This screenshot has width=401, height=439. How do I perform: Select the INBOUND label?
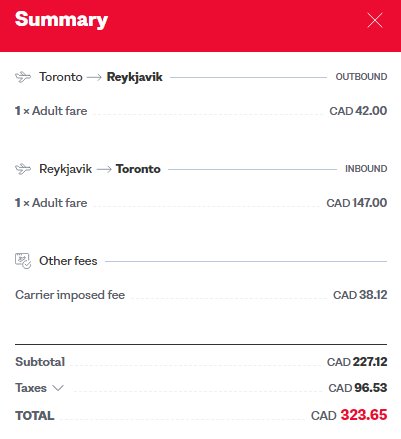coord(366,169)
